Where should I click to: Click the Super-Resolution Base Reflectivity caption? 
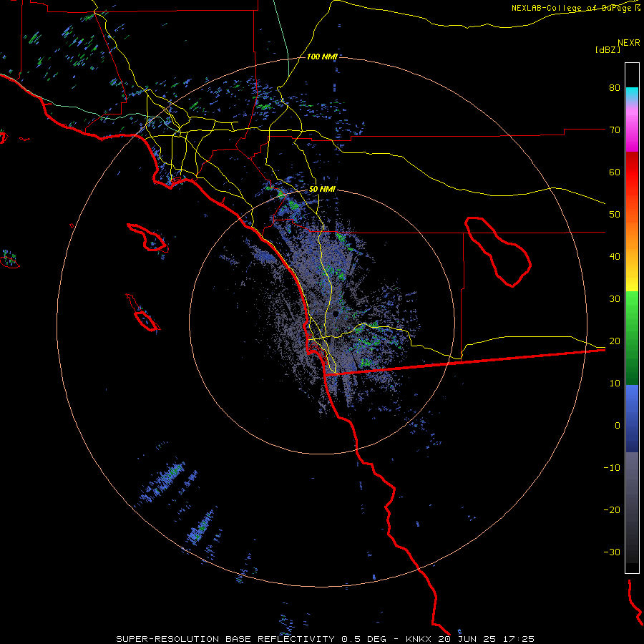[326, 639]
